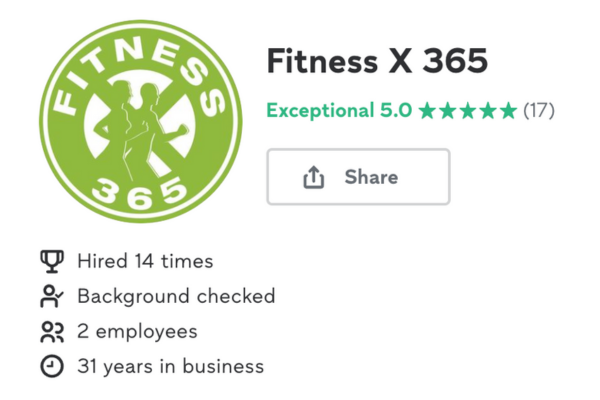Click the Fitness X 365 business title
Image resolution: width=600 pixels, height=400 pixels.
click(377, 62)
